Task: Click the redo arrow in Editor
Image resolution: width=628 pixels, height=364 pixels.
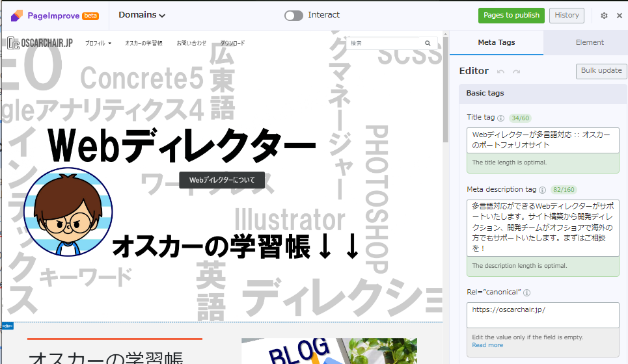Action: coord(516,71)
